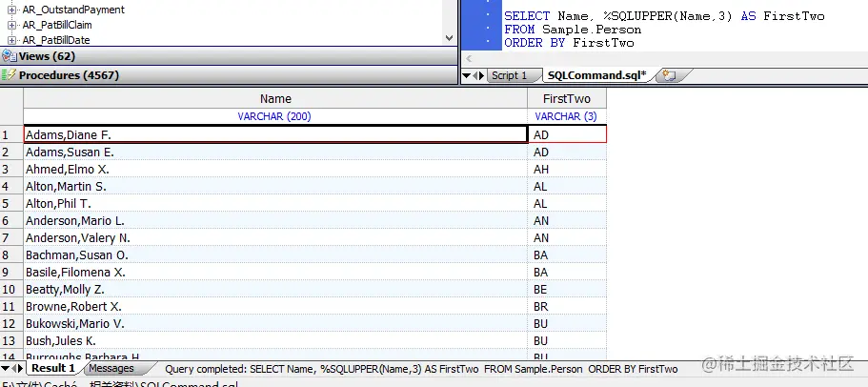This screenshot has height=387, width=868.
Task: Click the VARCHAR (200) type label
Action: coord(274,117)
